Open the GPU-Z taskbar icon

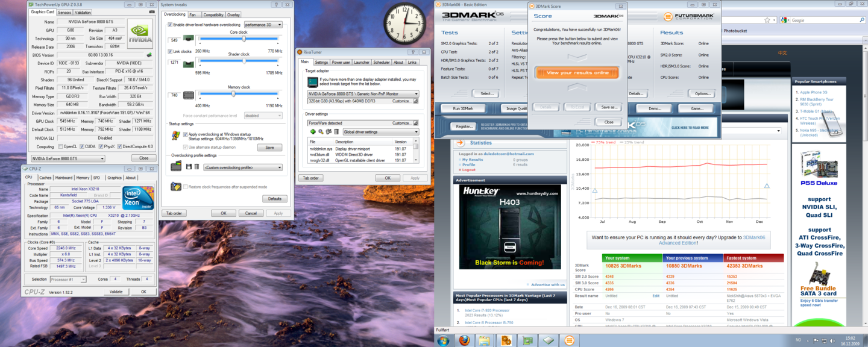coord(527,340)
